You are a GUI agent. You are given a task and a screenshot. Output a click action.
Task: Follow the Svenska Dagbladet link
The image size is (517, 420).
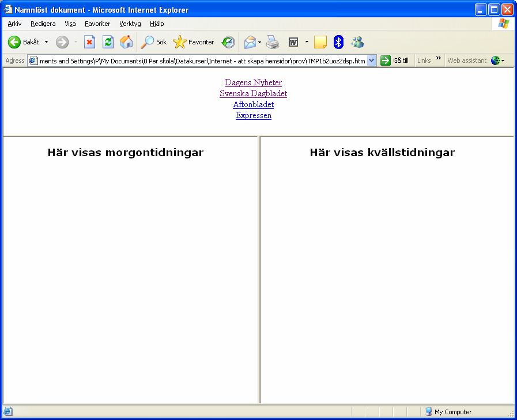tap(253, 93)
